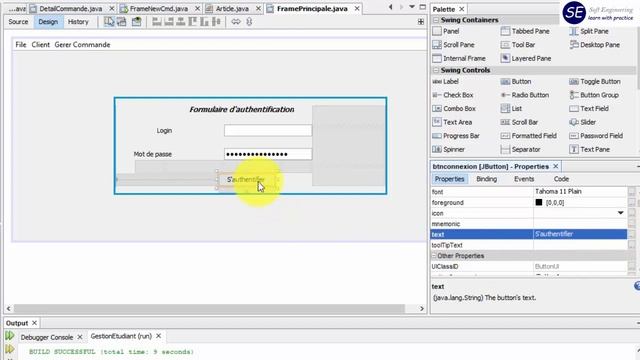The width and height of the screenshot is (640, 360).
Task: Pick Tabbed Pane from the palette
Action: pyautogui.click(x=525, y=31)
